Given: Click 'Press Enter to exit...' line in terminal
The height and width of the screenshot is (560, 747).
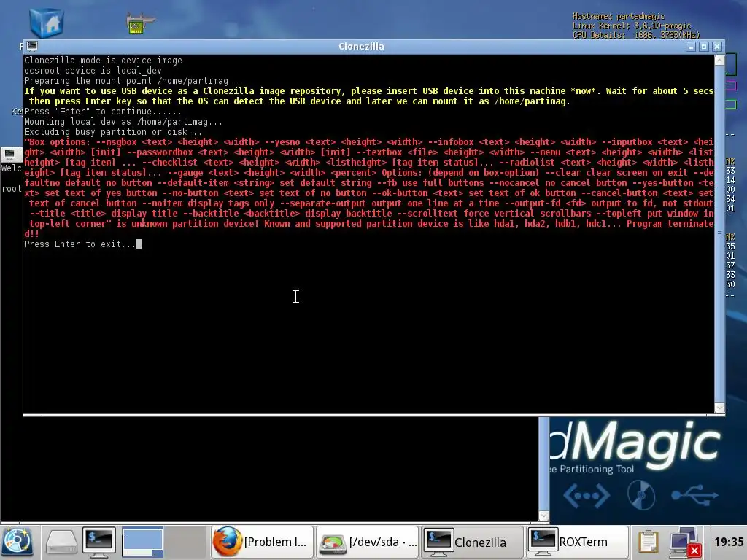Looking at the screenshot, I should (80, 244).
